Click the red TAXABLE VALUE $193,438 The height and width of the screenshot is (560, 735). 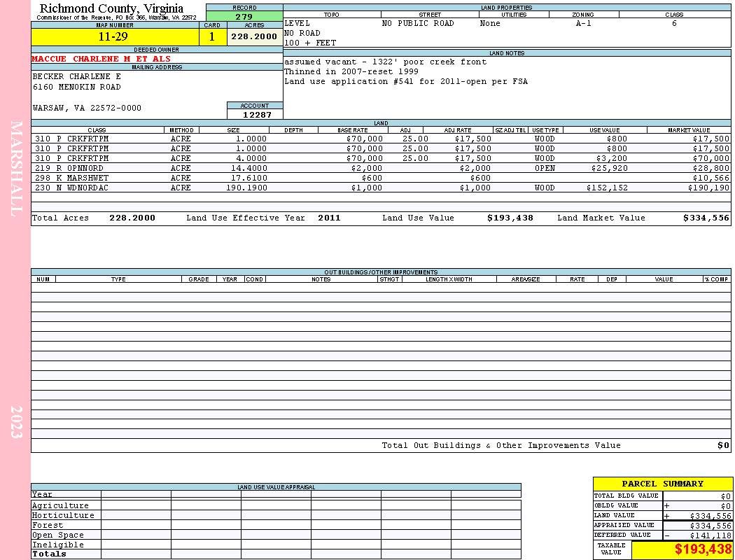click(x=703, y=549)
